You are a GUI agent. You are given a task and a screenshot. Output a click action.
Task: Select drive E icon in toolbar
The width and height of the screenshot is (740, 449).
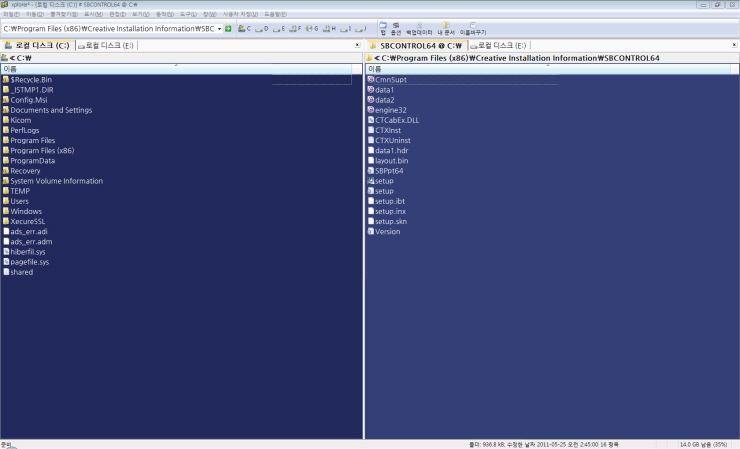click(x=279, y=28)
